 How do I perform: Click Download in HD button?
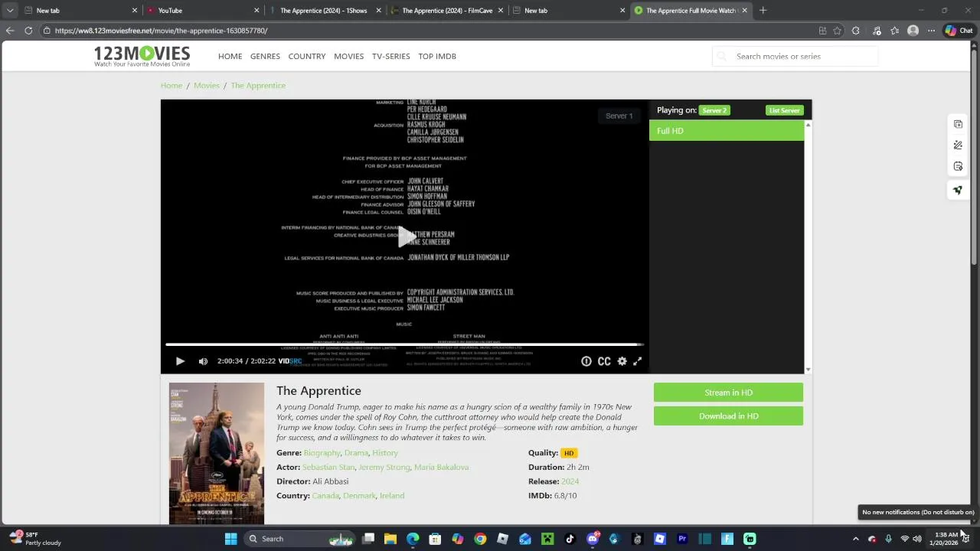pyautogui.click(x=728, y=416)
